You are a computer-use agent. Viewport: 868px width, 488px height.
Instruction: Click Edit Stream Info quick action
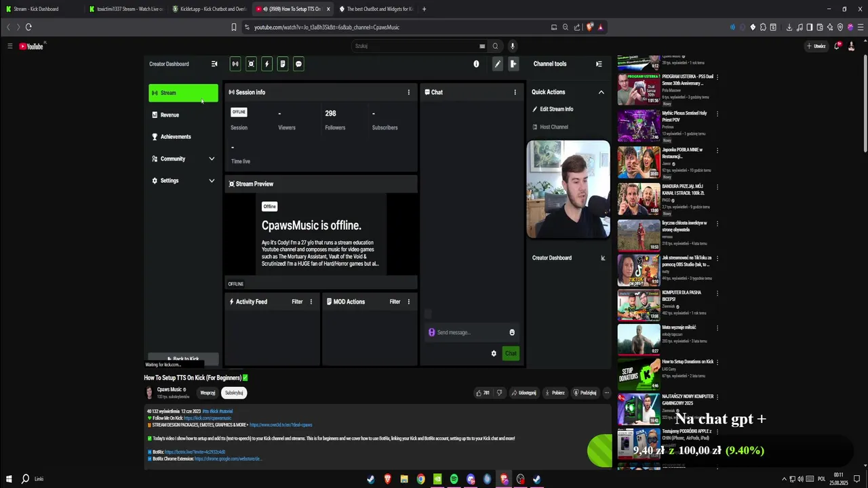point(553,109)
